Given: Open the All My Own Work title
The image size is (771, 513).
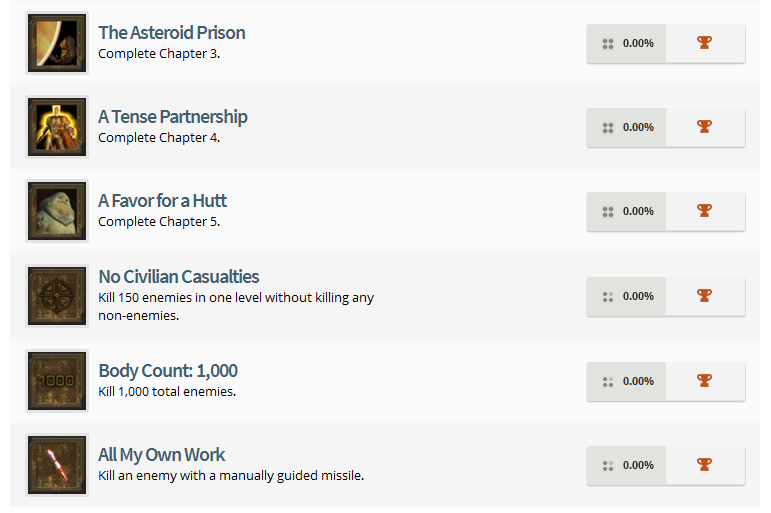Looking at the screenshot, I should point(161,455).
